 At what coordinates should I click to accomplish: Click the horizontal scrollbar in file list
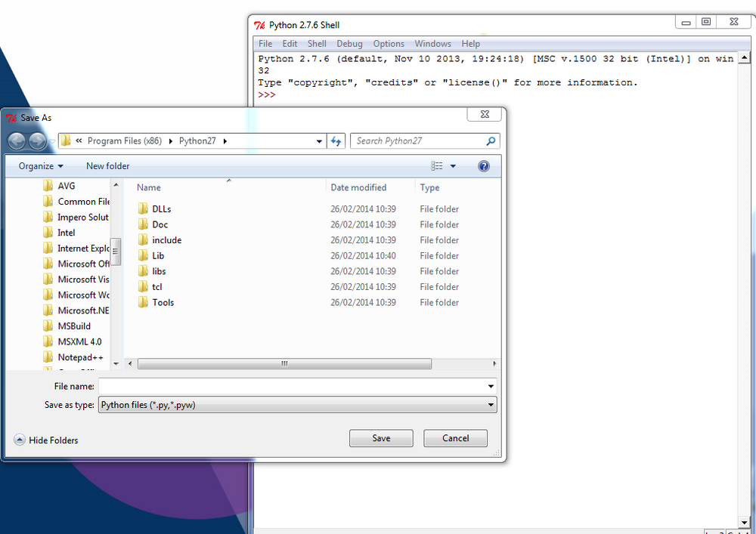(284, 363)
